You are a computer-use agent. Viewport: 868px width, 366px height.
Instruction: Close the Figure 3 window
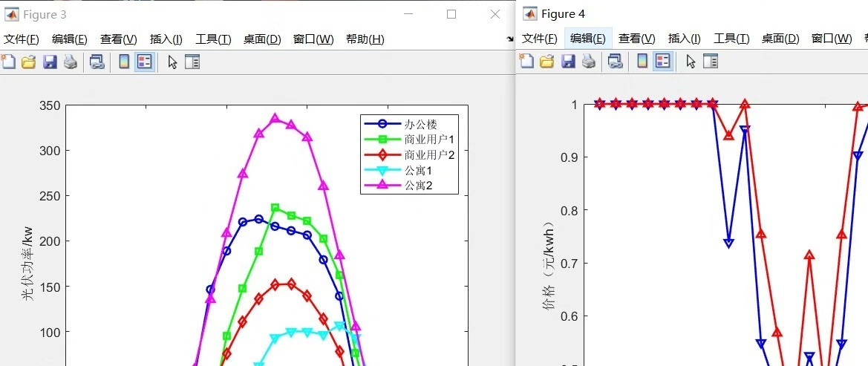(495, 14)
